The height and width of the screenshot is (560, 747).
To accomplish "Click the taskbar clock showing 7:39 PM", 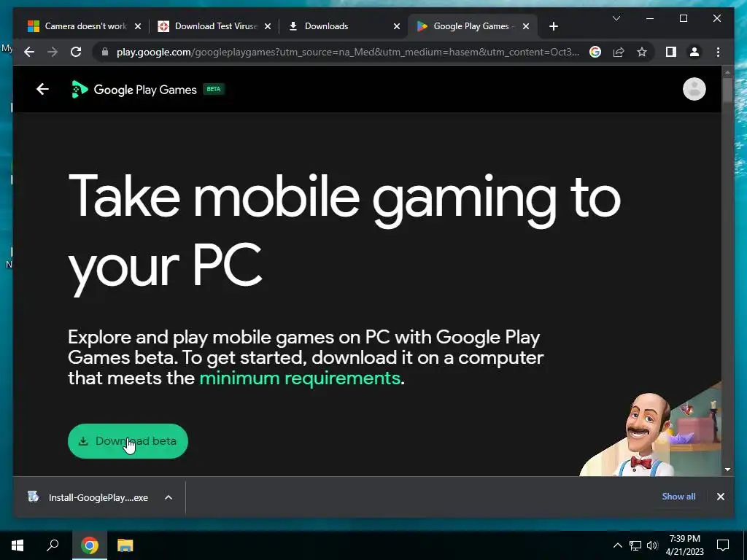I will [x=684, y=545].
